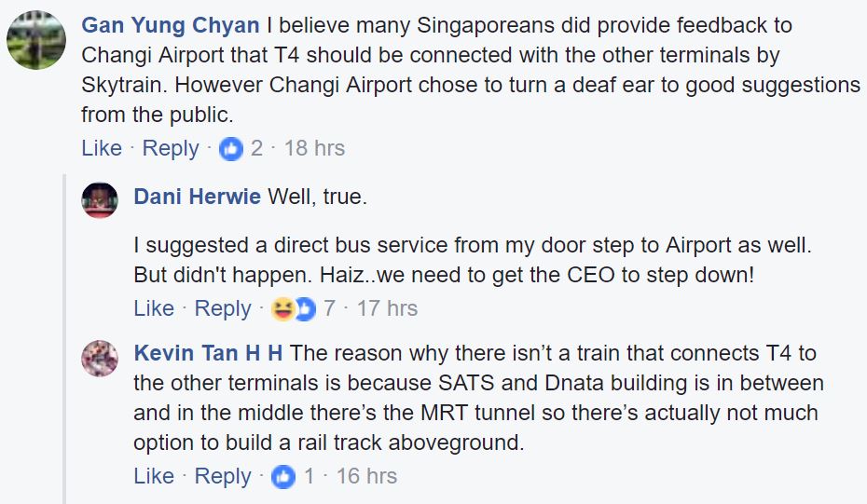This screenshot has width=867, height=504.
Task: Reply to Gan Yung Chyan's comment
Action: click(x=171, y=148)
